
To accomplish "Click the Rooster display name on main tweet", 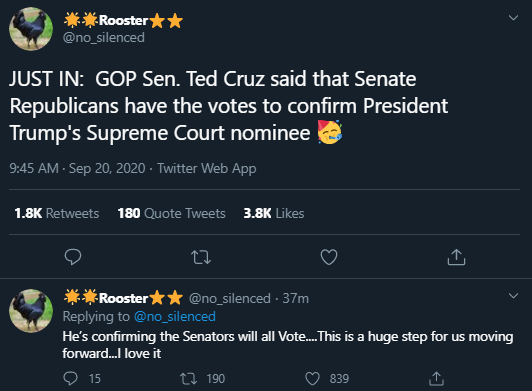I will [124, 20].
